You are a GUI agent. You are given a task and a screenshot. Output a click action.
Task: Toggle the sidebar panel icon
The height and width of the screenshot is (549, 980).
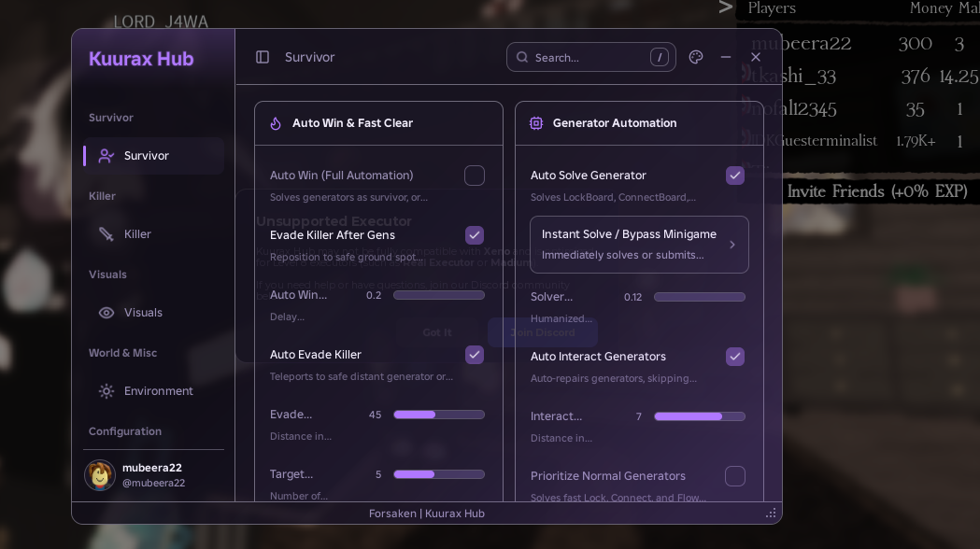point(263,58)
